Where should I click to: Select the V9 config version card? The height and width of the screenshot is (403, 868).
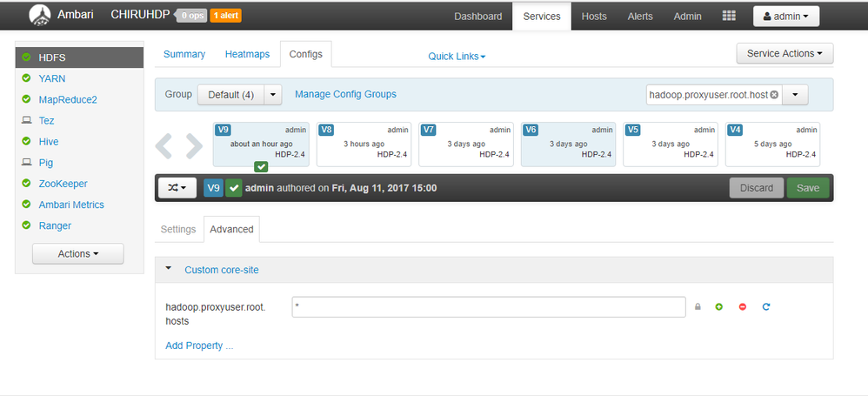261,144
